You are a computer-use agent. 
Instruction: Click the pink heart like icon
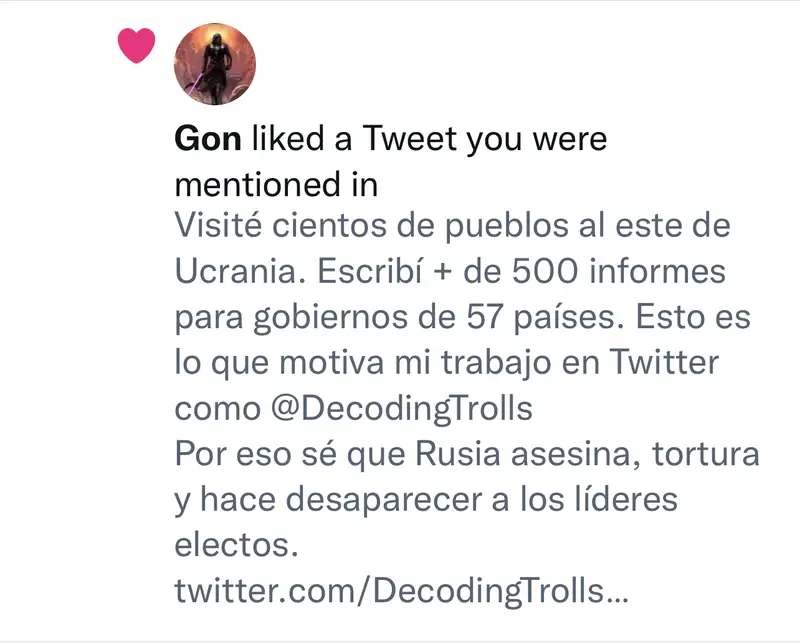137,45
